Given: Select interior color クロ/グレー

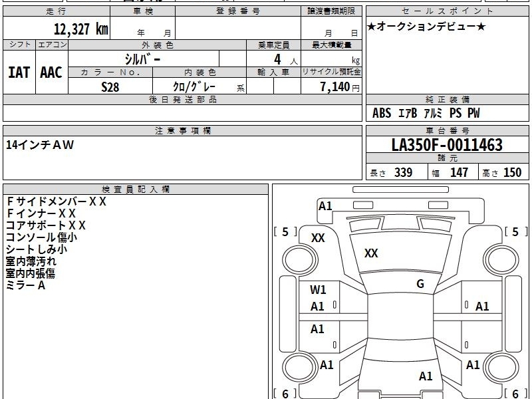Looking at the screenshot, I should tap(194, 86).
